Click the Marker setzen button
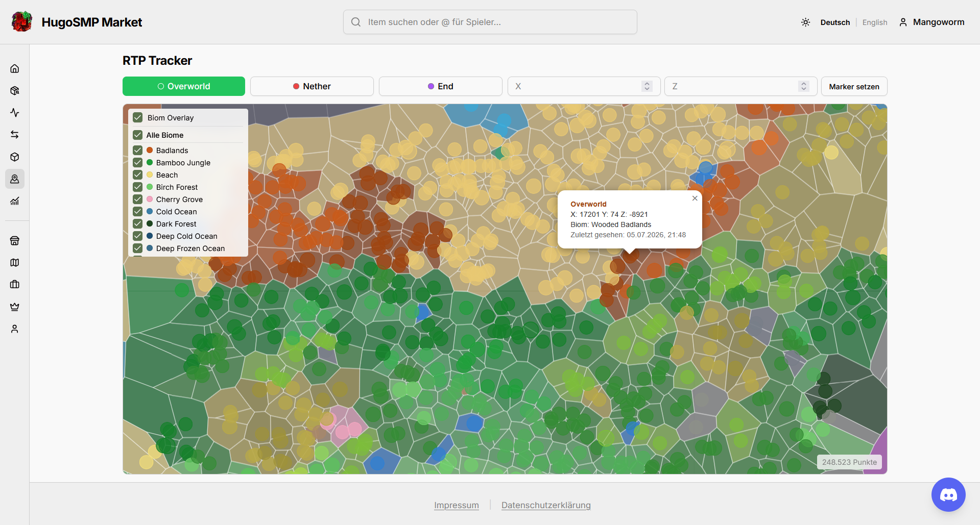This screenshot has height=525, width=980. click(854, 86)
